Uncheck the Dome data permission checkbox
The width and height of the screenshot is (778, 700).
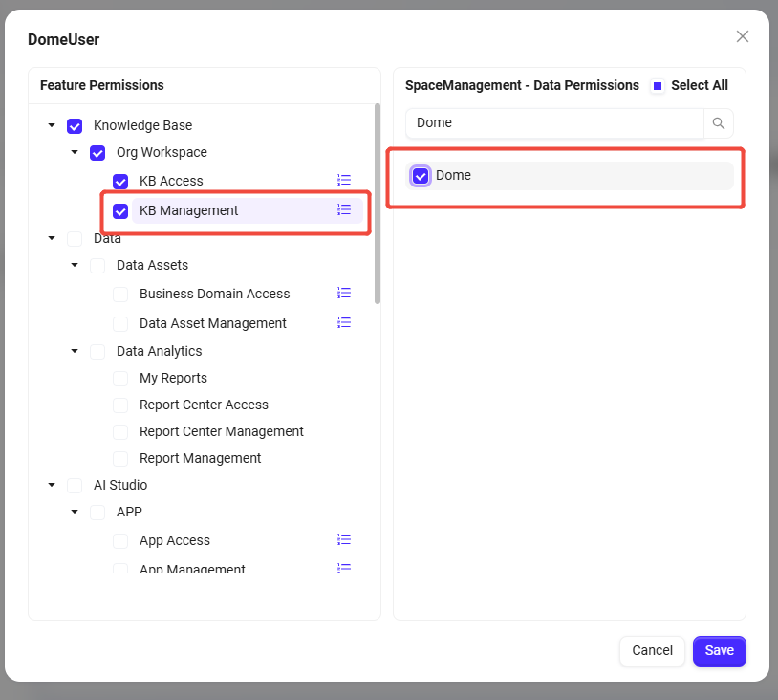(x=421, y=176)
